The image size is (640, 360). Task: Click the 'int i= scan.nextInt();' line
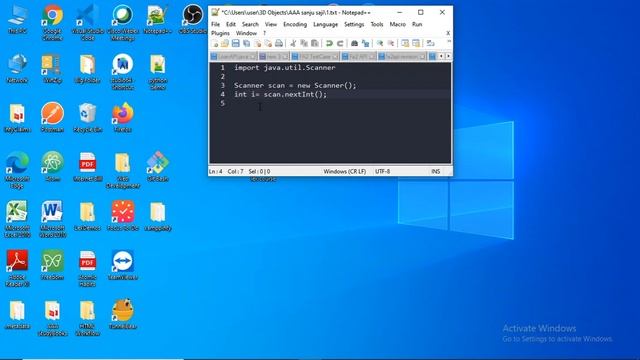(x=280, y=95)
